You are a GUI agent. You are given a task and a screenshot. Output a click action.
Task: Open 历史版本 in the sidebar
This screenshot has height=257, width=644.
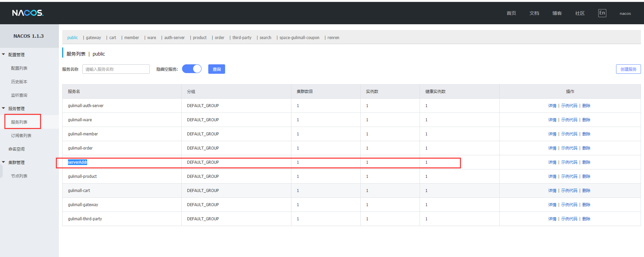19,82
